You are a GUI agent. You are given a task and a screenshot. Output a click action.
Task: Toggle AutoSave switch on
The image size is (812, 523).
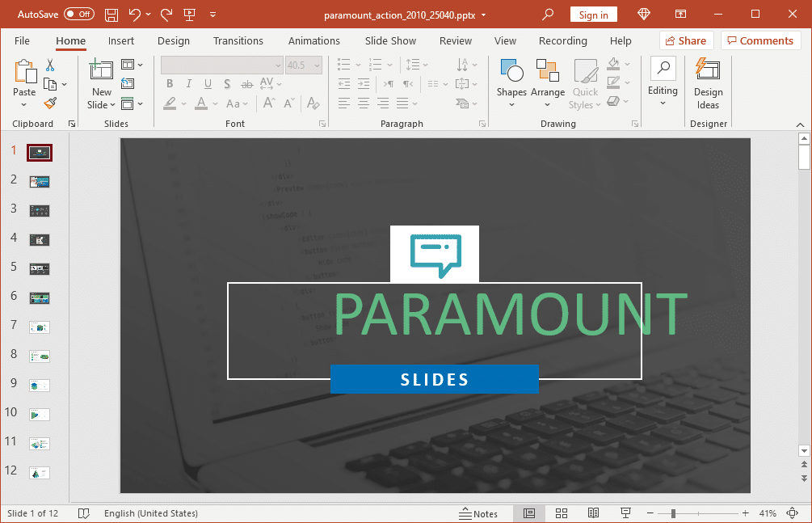click(79, 15)
